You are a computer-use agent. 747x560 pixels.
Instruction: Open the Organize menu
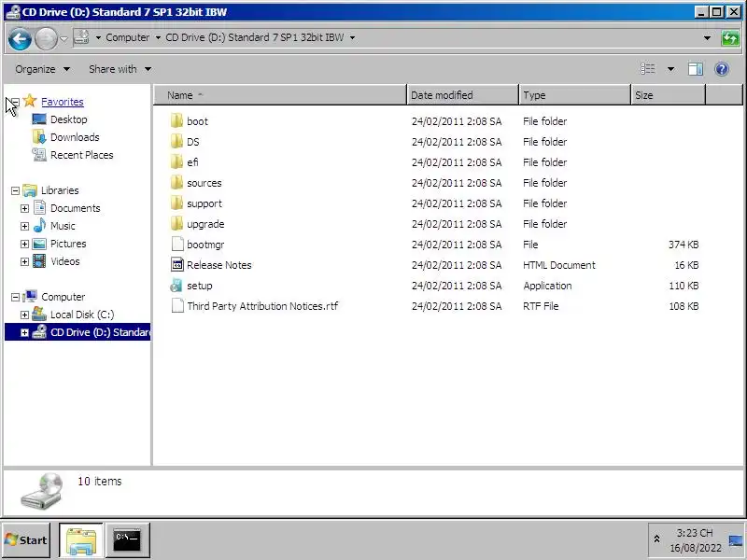pyautogui.click(x=42, y=69)
